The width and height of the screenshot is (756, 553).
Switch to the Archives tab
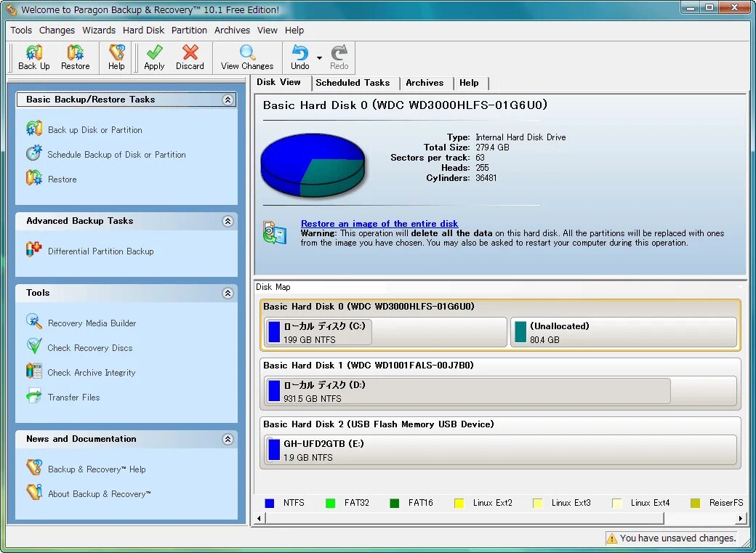pyautogui.click(x=425, y=82)
